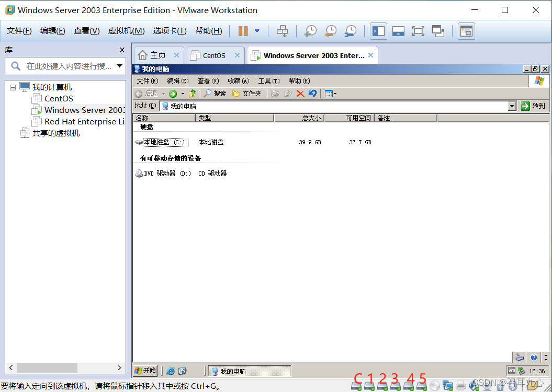This screenshot has height=392, width=552.
Task: Open the guest 工具(T) menu
Action: coord(269,81)
